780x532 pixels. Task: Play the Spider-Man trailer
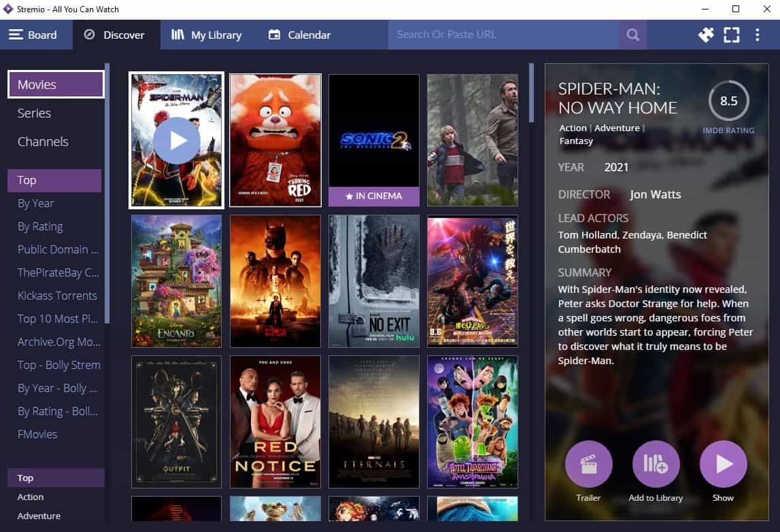(588, 465)
